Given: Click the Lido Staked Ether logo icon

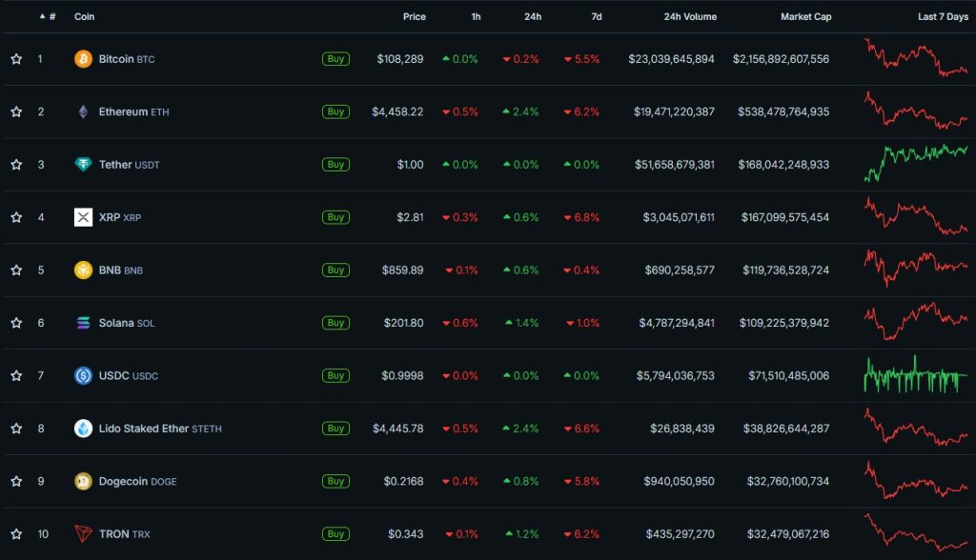Looking at the screenshot, I should pos(85,429).
